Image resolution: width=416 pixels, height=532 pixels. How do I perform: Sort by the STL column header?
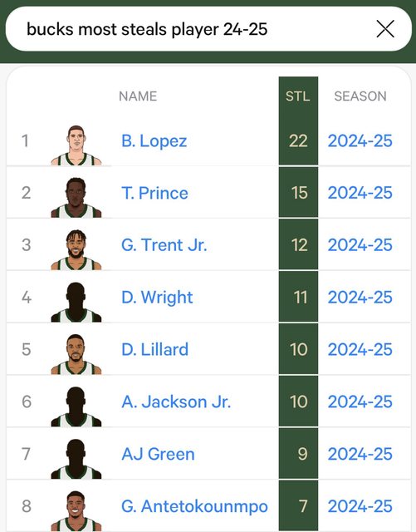click(x=298, y=96)
